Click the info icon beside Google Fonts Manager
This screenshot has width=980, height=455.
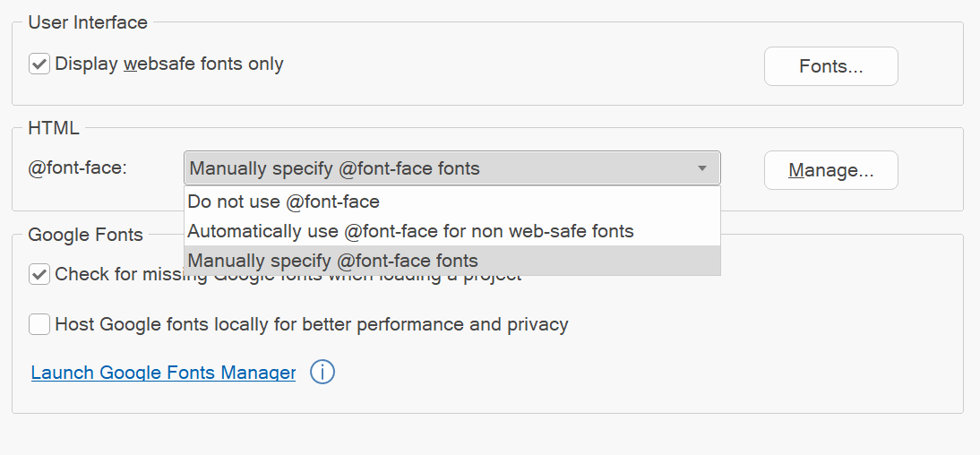coord(322,372)
